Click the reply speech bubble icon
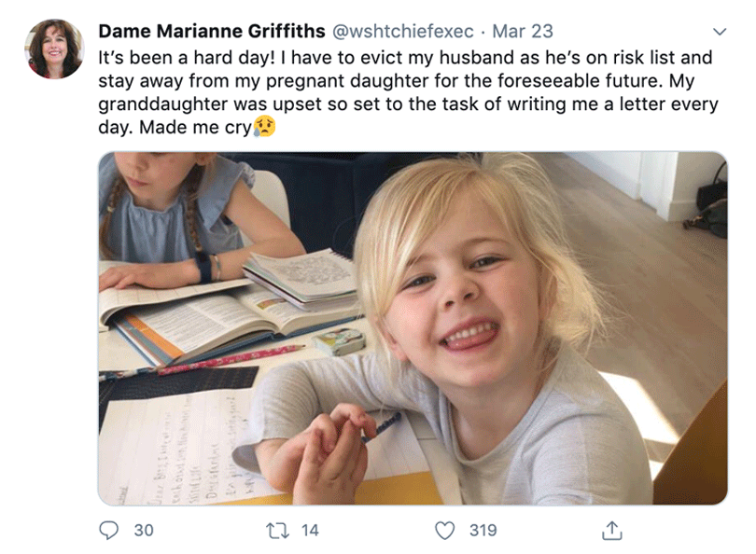 coord(108,530)
